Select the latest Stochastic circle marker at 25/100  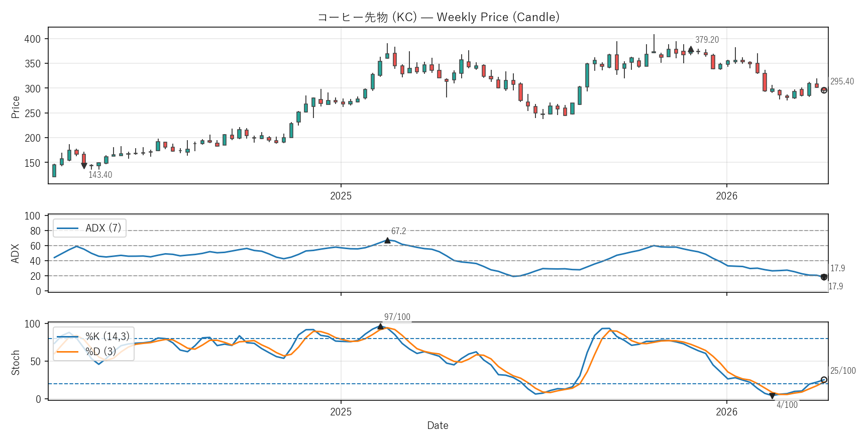(x=824, y=380)
